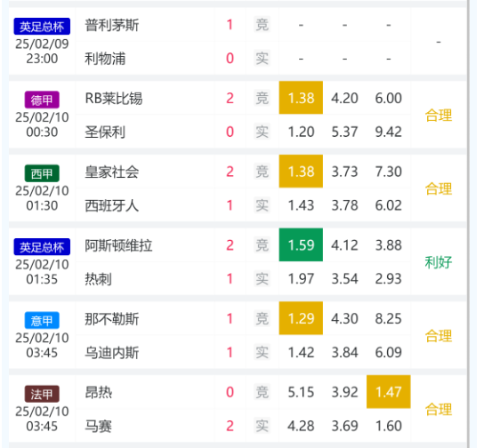
Task: Select green 1.59 odds for 阿斯顿维拉
Action: tap(301, 244)
